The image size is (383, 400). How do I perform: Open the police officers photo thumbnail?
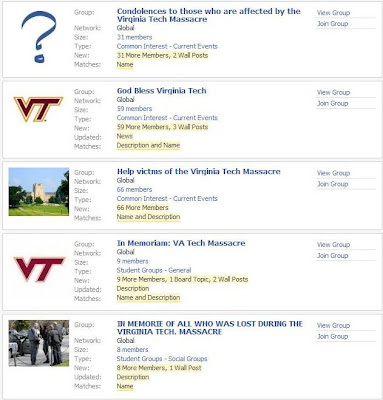pyautogui.click(x=39, y=343)
